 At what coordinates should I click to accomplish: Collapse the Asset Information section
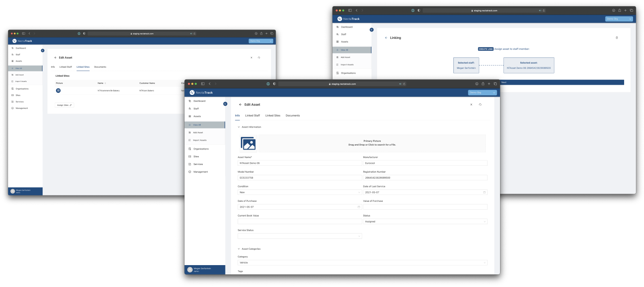[239, 127]
